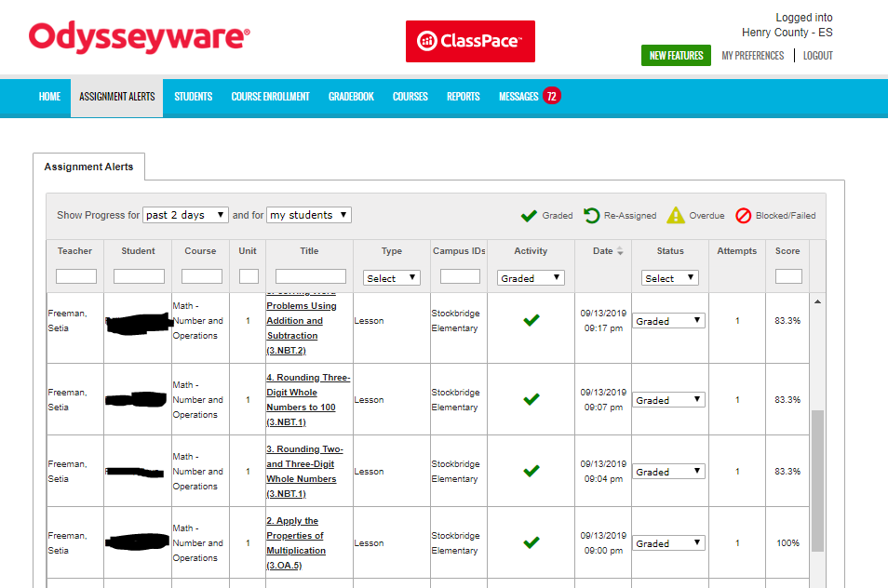888x588 pixels.
Task: Open the 'past 2 days' progress dropdown
Action: pyautogui.click(x=186, y=215)
